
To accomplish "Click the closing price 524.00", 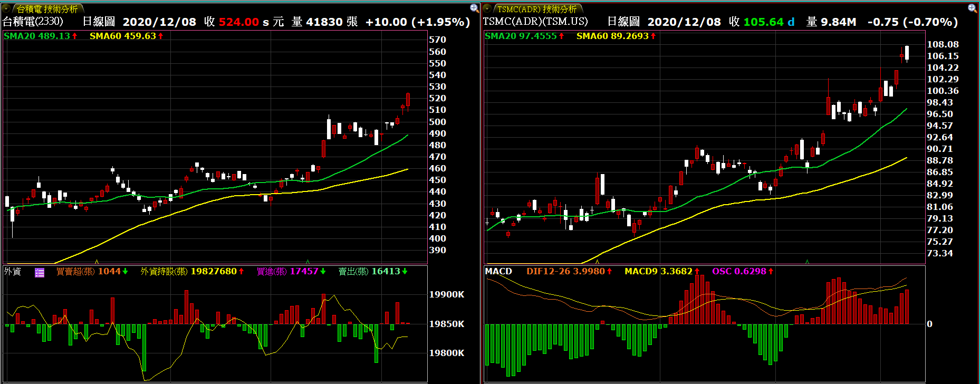I will pyautogui.click(x=239, y=22).
